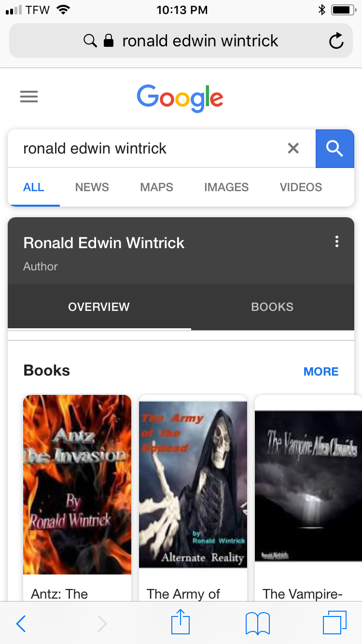Tap the Google logo

point(180,98)
